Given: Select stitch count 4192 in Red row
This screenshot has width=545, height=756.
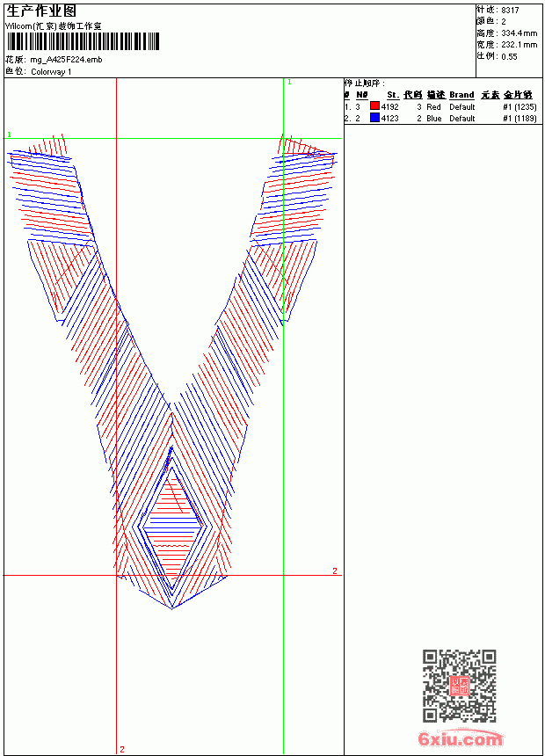Looking at the screenshot, I should [389, 107].
